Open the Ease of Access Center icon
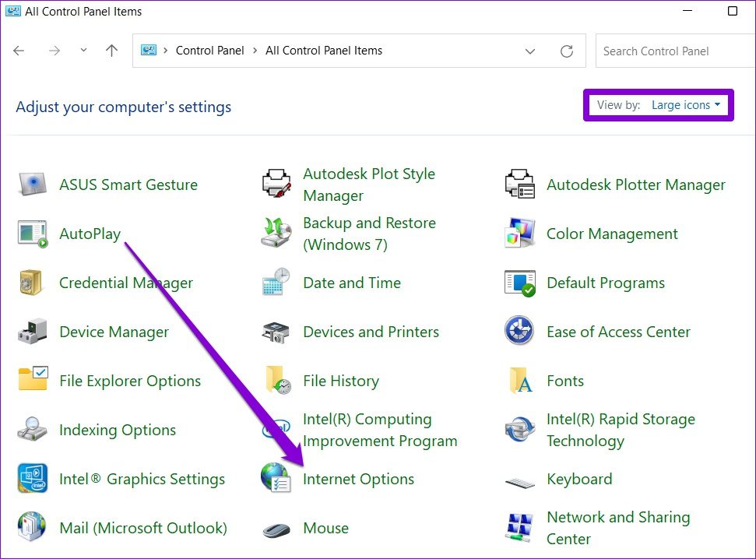The height and width of the screenshot is (559, 756). pos(519,332)
